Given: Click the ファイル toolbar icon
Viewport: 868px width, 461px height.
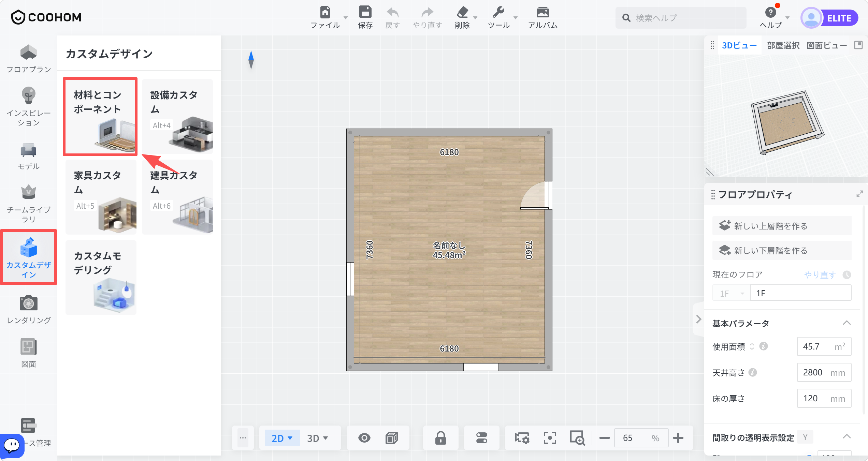Looking at the screenshot, I should (325, 17).
